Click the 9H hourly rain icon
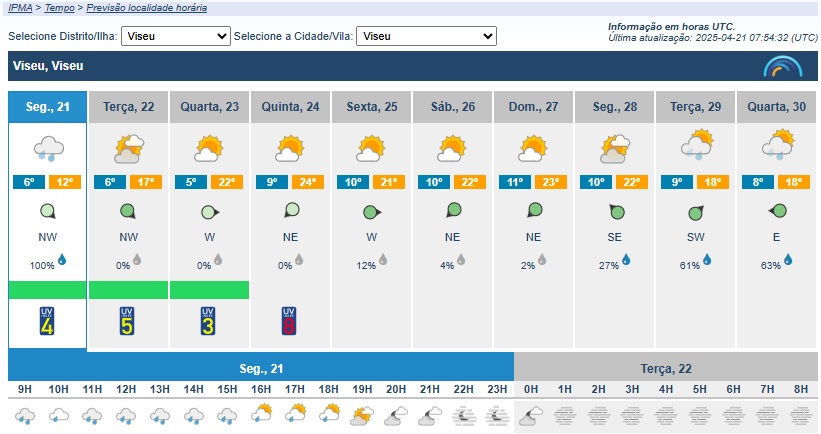821x434 pixels. tap(25, 416)
